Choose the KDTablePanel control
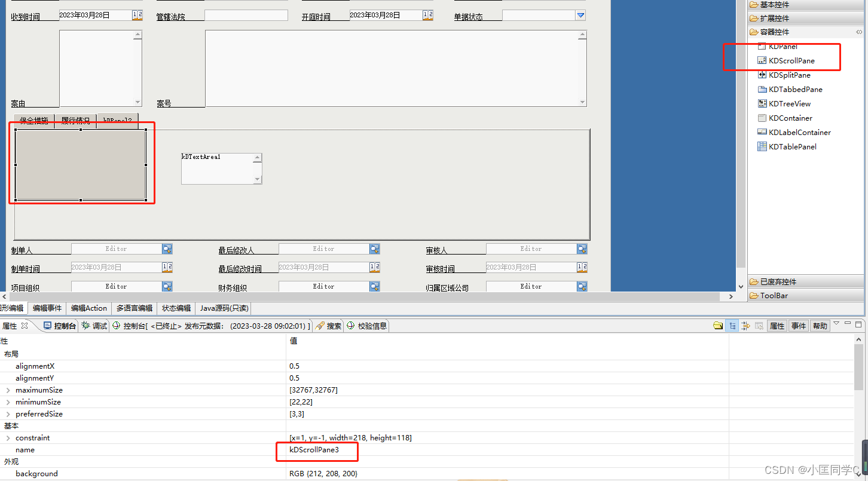The width and height of the screenshot is (868, 481). click(x=787, y=146)
